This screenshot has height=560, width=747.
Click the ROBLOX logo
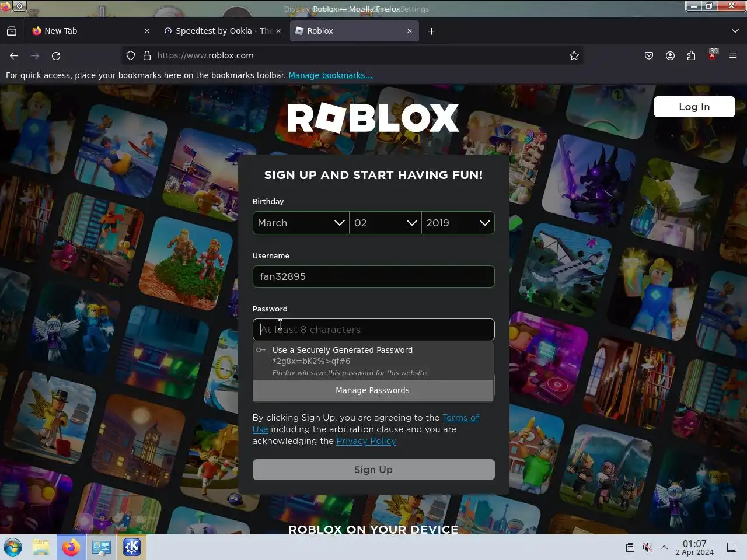pyautogui.click(x=373, y=118)
